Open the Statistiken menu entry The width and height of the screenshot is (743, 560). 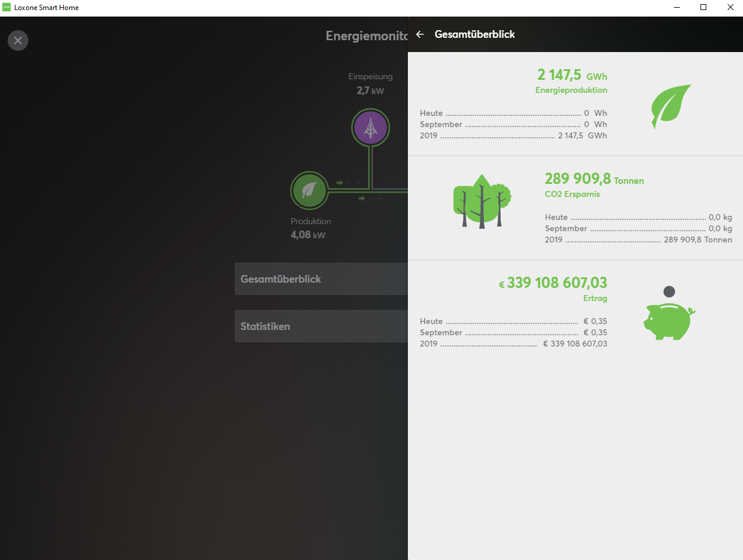pyautogui.click(x=321, y=326)
